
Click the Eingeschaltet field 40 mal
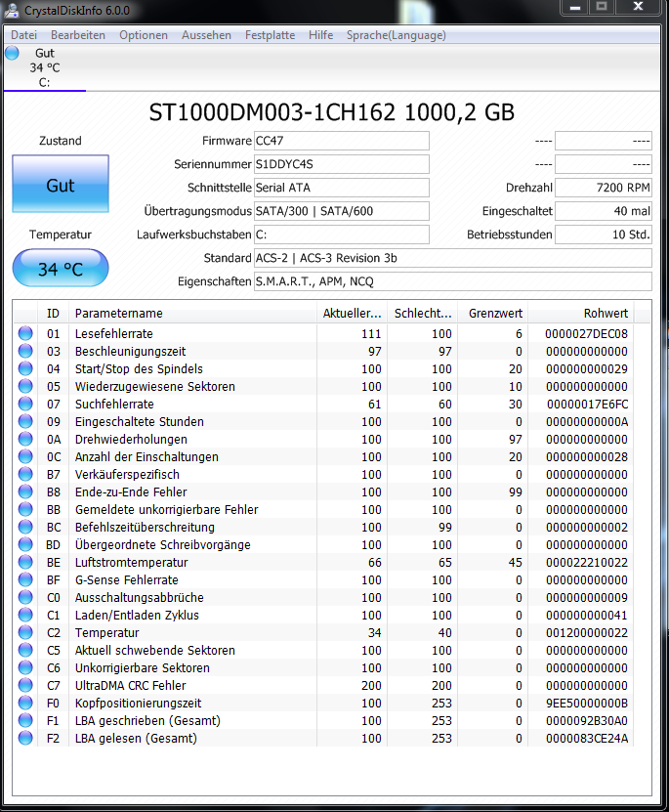604,211
